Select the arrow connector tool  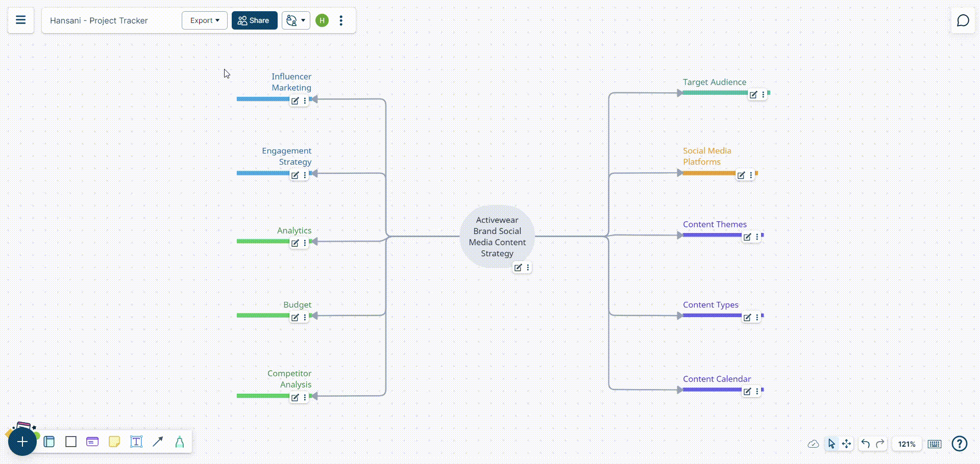pyautogui.click(x=158, y=442)
